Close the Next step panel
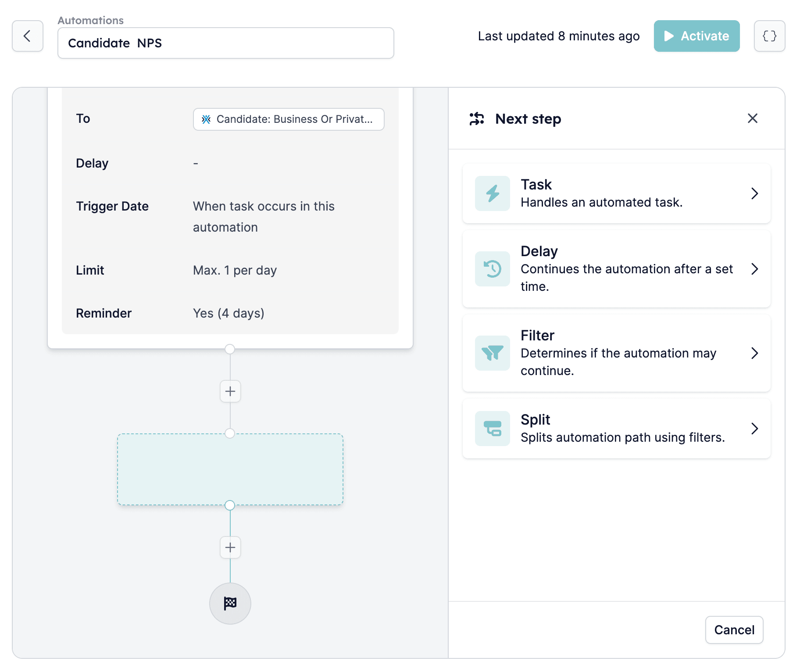 [753, 118]
